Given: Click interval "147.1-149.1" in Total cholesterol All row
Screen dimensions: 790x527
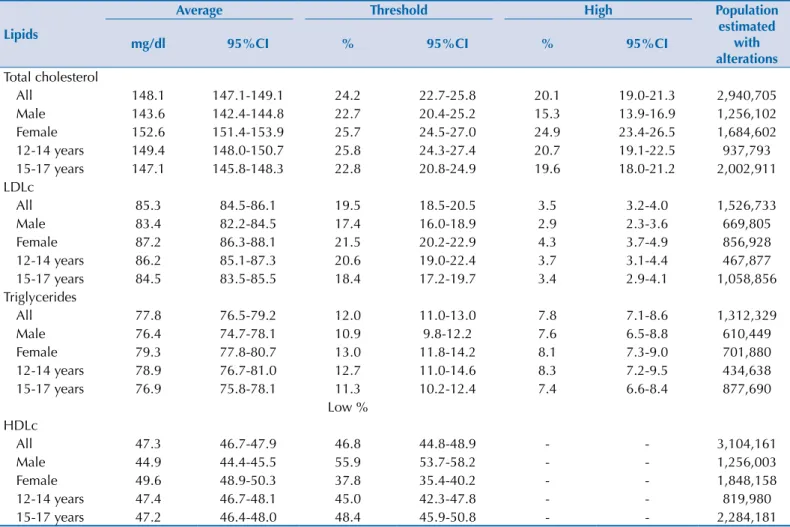Looking at the screenshot, I should click(x=248, y=95).
